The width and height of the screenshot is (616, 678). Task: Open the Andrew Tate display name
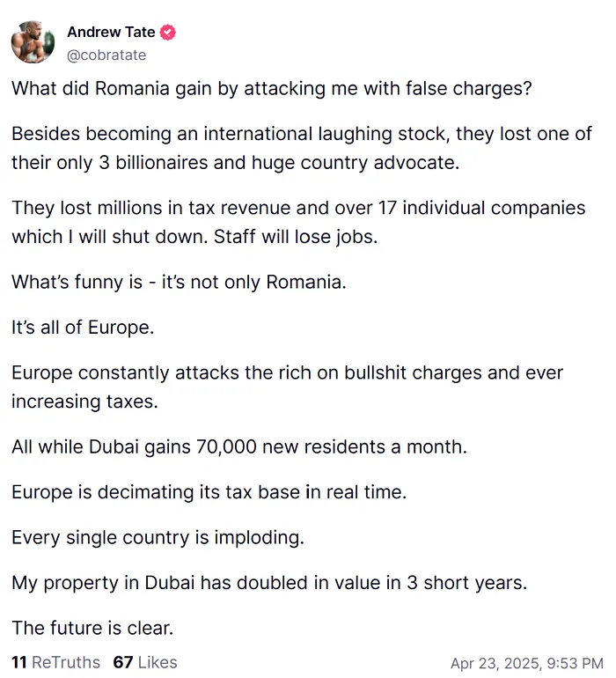pos(111,32)
